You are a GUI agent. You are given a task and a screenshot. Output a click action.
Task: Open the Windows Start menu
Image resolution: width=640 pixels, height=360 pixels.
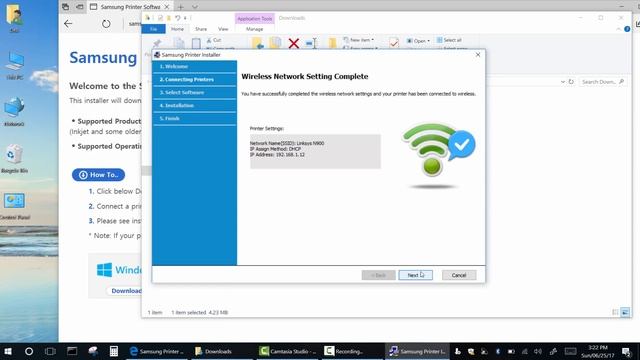(8, 351)
